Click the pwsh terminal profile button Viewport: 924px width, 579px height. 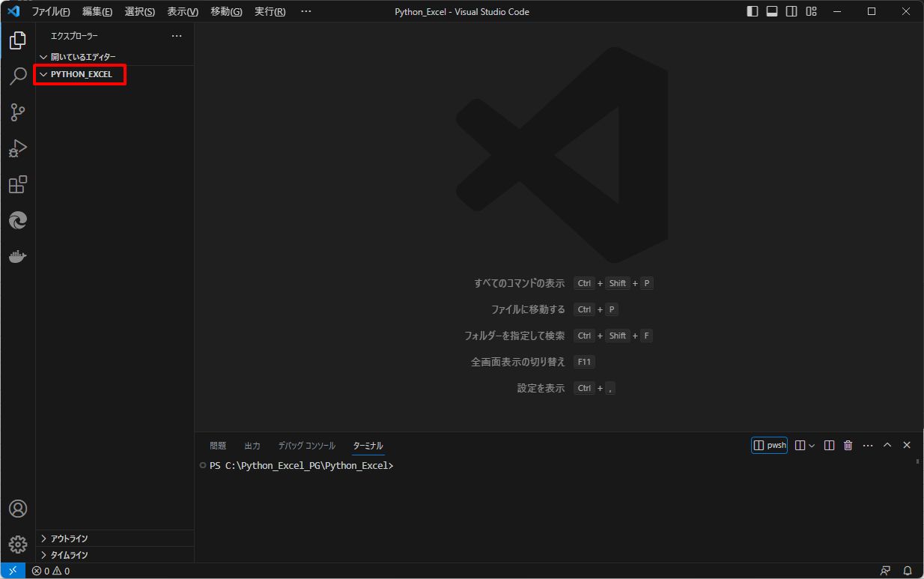pyautogui.click(x=770, y=445)
